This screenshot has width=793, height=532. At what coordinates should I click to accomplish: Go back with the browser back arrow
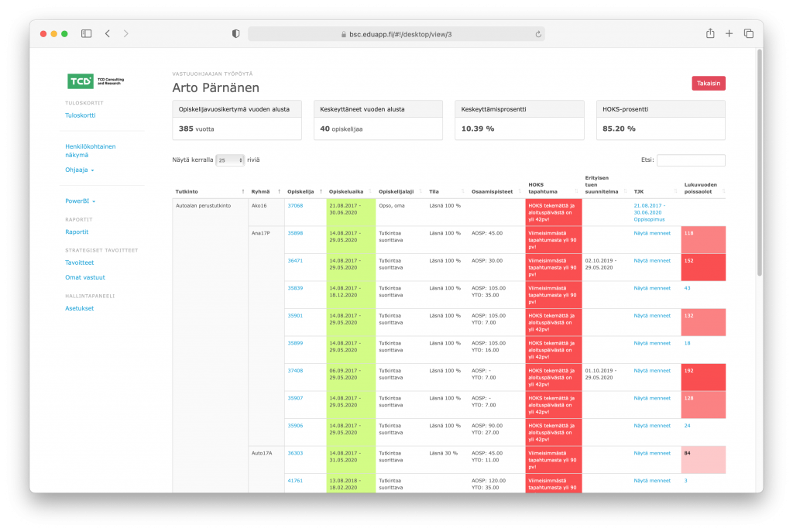[x=108, y=34]
